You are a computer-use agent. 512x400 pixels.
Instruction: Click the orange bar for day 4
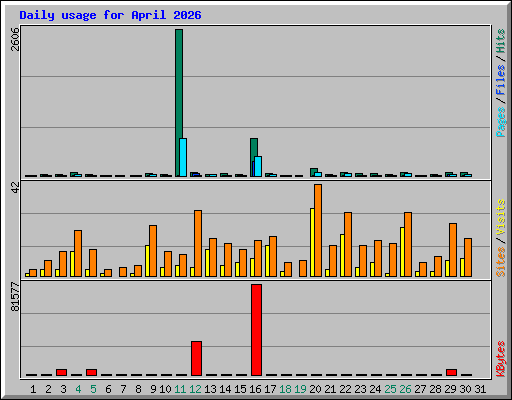coord(78,253)
